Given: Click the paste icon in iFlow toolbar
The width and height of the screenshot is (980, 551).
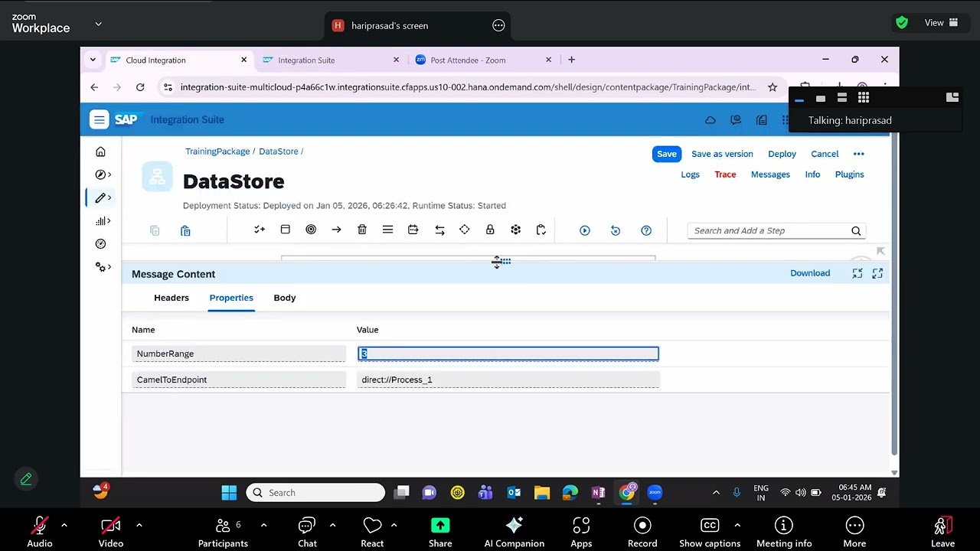Looking at the screenshot, I should pyautogui.click(x=185, y=230).
